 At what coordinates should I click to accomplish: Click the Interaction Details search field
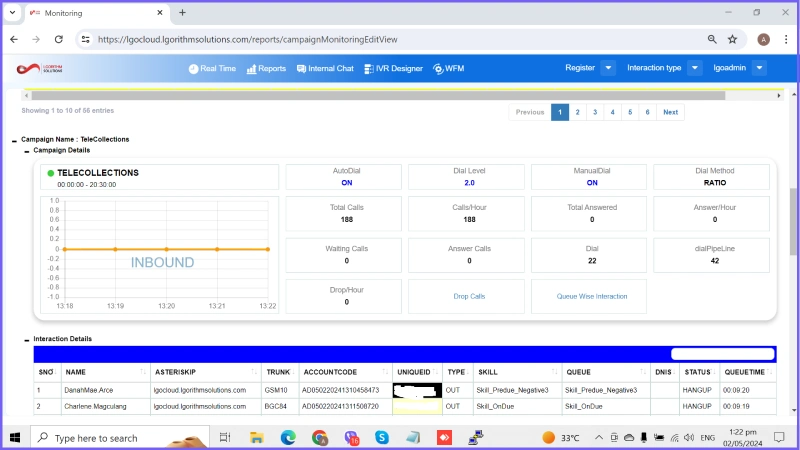click(722, 353)
